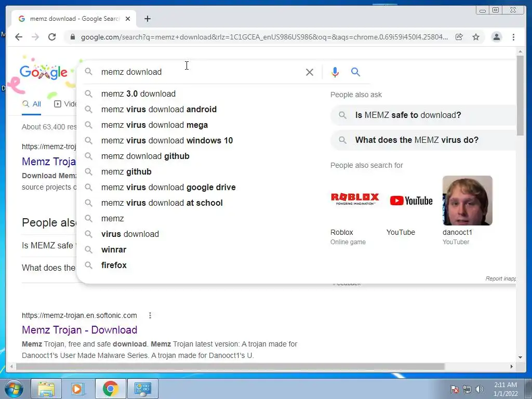This screenshot has height=399, width=532.
Task: Click the horizontal scrollbar thumb
Action: pyautogui.click(x=230, y=366)
